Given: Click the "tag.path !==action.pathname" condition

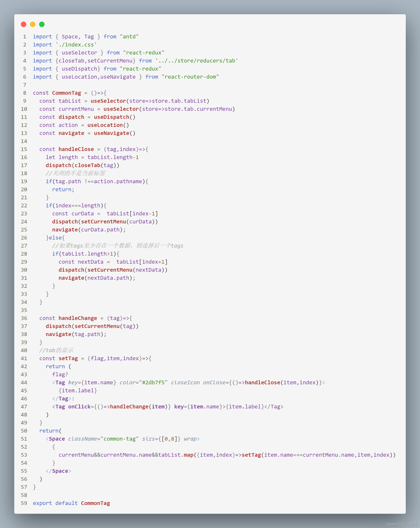Looking at the screenshot, I should click(x=99, y=182).
